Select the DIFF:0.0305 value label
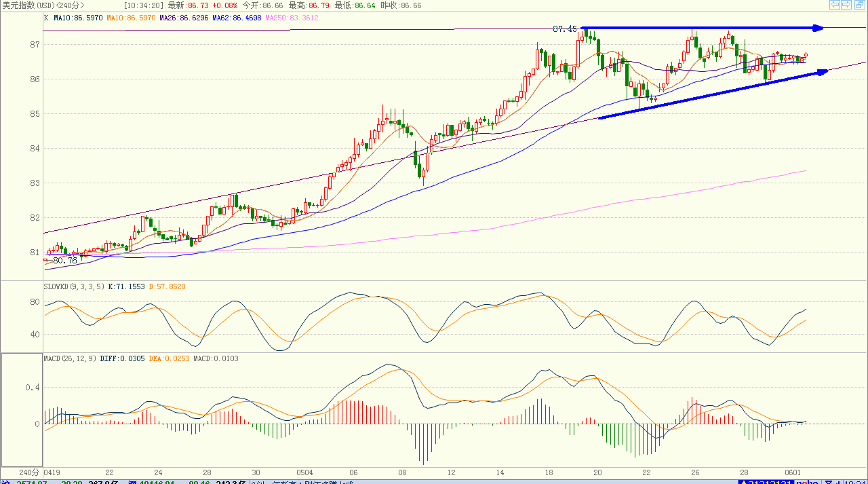Image resolution: width=868 pixels, height=484 pixels. (122, 358)
